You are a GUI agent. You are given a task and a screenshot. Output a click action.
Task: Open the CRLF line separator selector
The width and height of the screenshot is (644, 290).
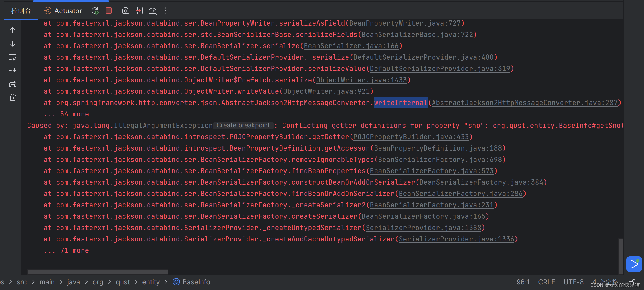tap(546, 282)
